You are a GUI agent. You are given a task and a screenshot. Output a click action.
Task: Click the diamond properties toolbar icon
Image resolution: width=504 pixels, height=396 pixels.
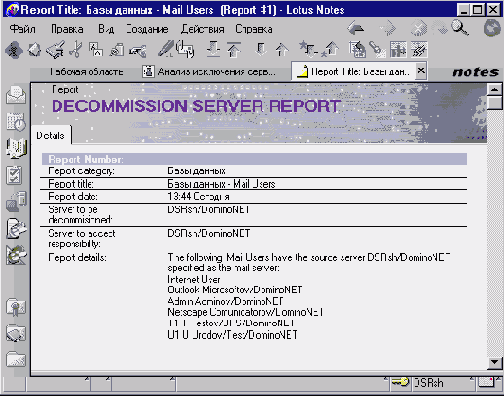click(x=14, y=50)
